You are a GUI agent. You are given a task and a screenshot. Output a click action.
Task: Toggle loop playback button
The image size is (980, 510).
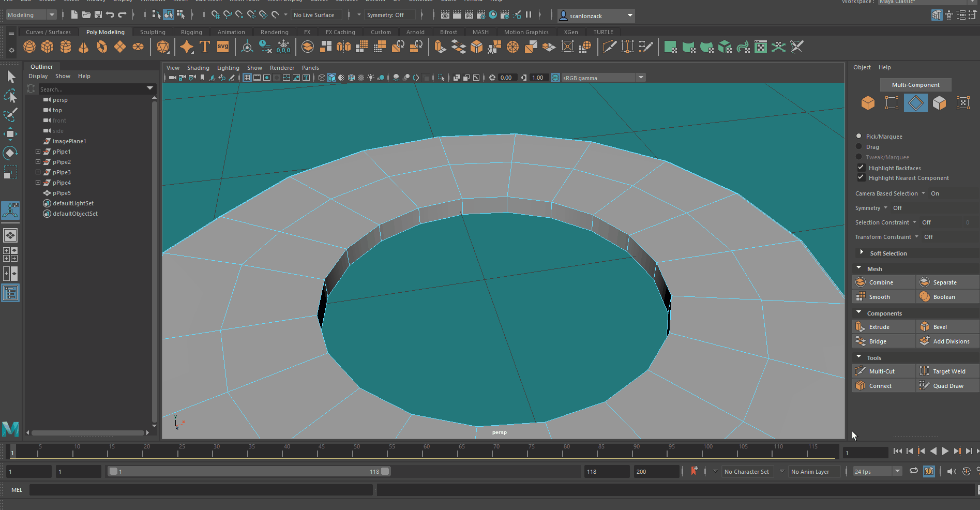pyautogui.click(x=914, y=471)
